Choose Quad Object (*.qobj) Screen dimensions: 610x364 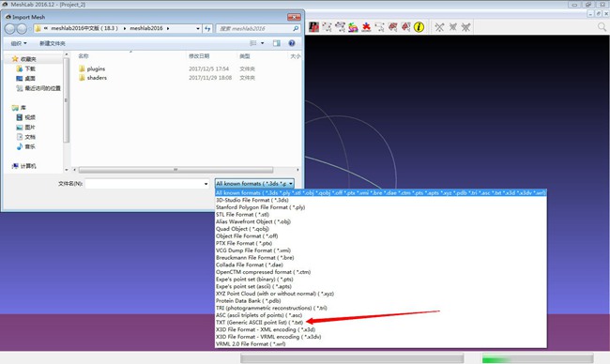[381, 229]
